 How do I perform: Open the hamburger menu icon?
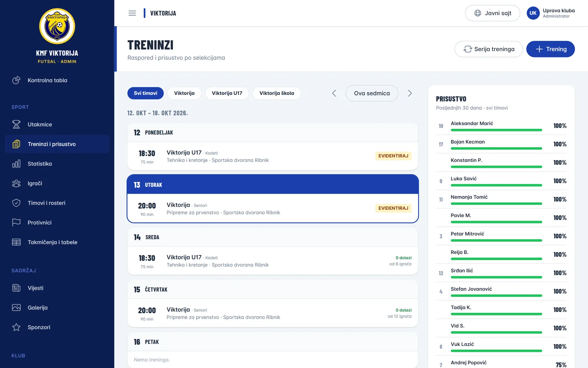132,13
